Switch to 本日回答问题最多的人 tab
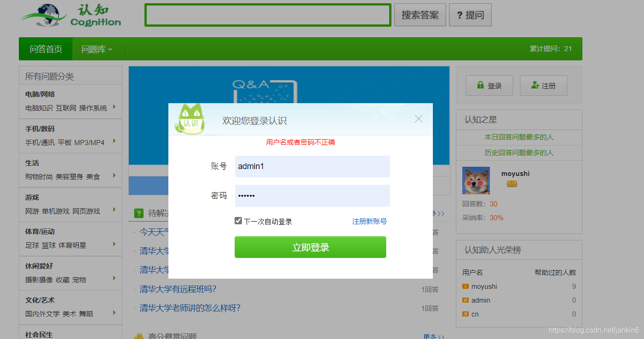This screenshot has width=644, height=339. [519, 137]
